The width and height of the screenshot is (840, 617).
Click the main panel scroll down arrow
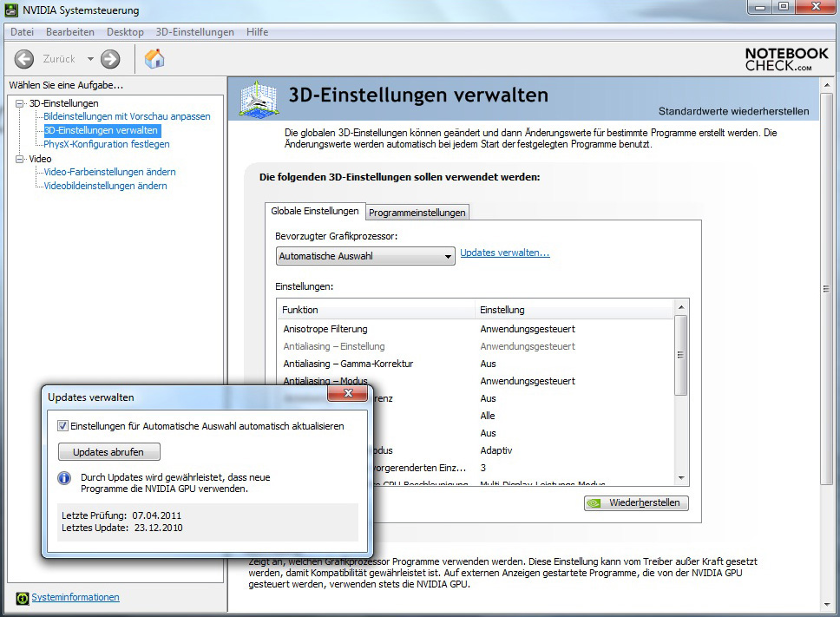[827, 605]
